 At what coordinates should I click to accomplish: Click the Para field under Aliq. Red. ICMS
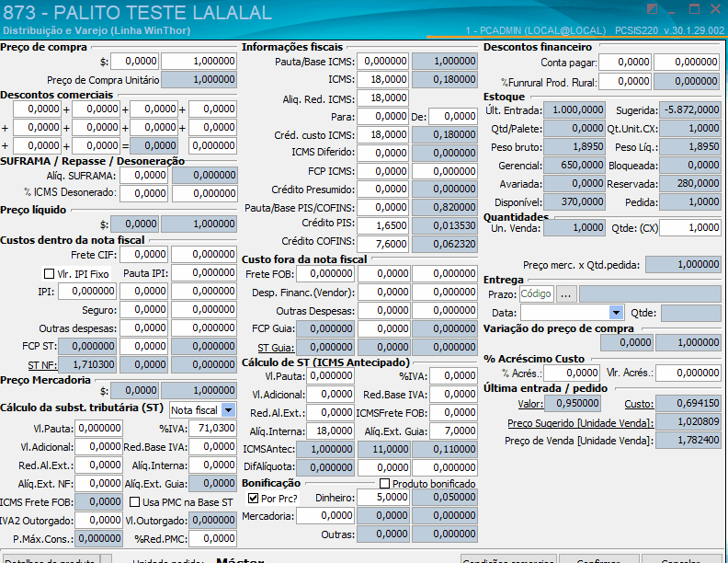tap(383, 116)
